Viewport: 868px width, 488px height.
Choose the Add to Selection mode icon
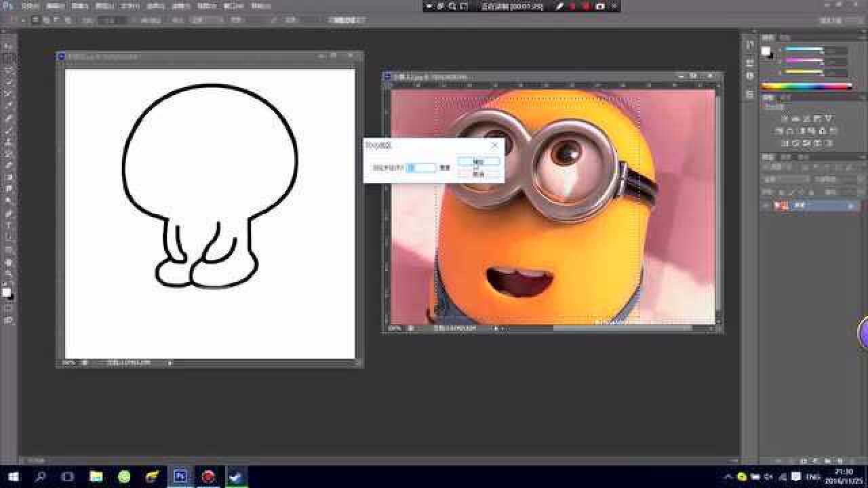[x=47, y=20]
